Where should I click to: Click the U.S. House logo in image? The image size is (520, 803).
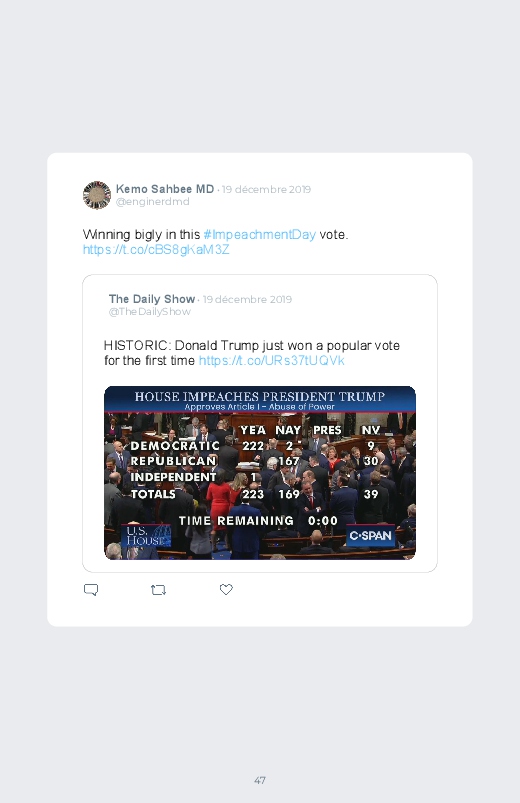(x=145, y=536)
